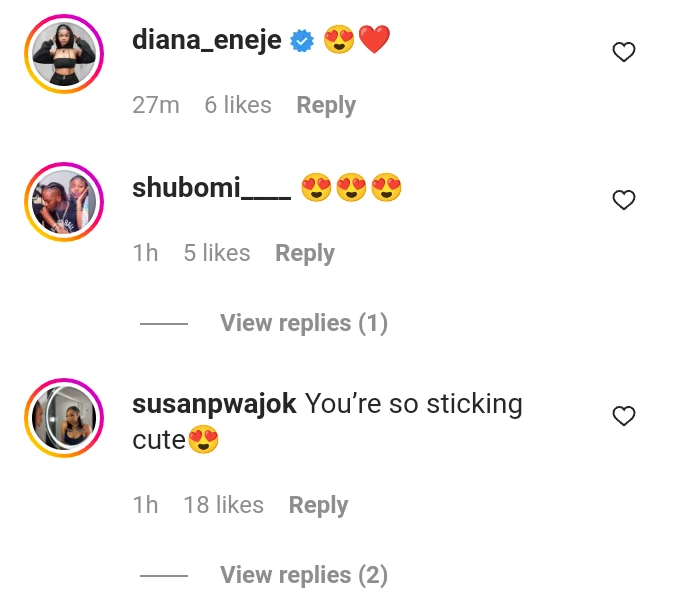The image size is (693, 612).
Task: Reply to diana_eneje's comment
Action: point(326,105)
